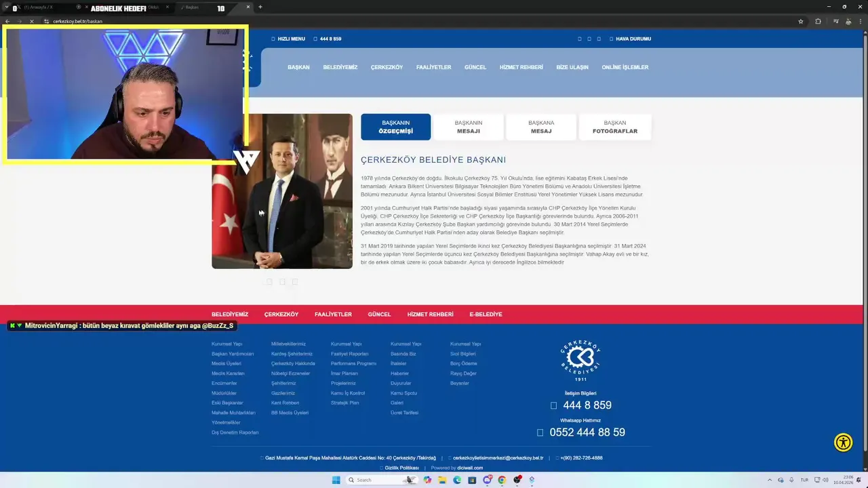Open the Borç Ödeme footer link
The image size is (868, 488).
(464, 363)
